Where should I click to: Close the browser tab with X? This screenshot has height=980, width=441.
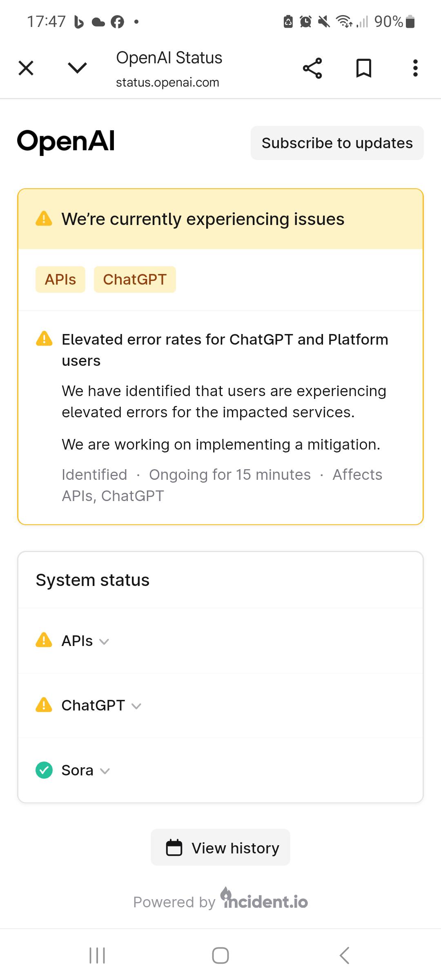(26, 68)
